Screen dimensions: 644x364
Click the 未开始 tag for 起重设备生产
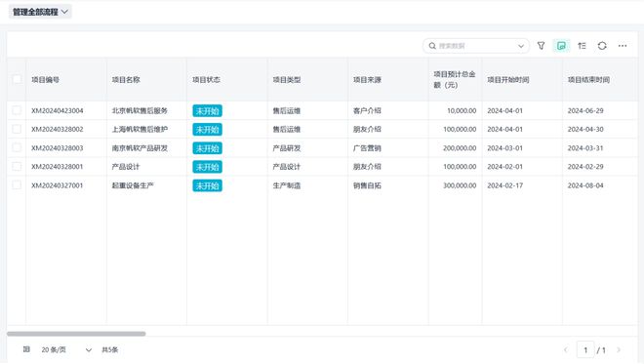click(x=208, y=185)
